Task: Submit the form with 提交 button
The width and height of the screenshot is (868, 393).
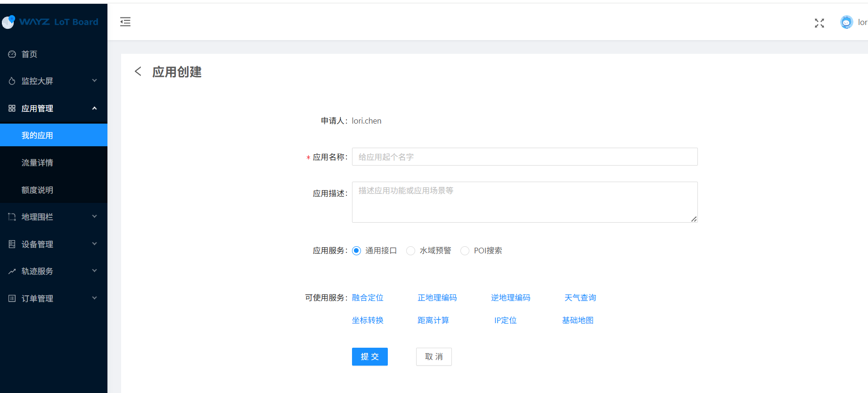Action: [370, 357]
